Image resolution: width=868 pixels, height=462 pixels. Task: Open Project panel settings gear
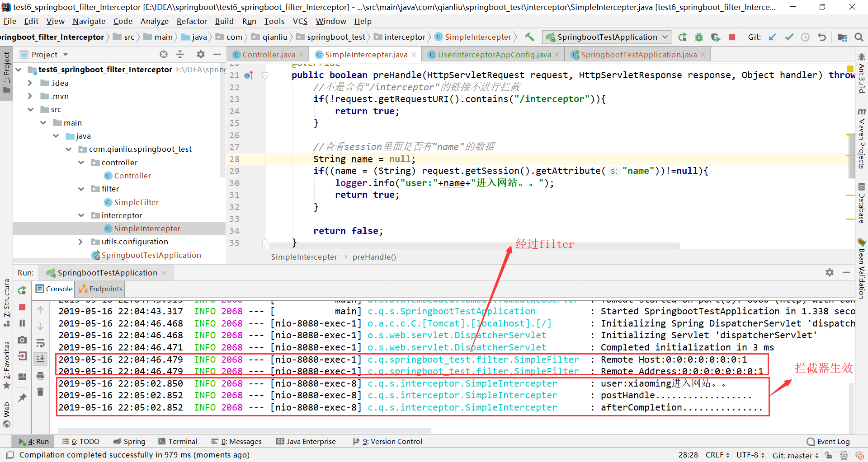pyautogui.click(x=201, y=54)
